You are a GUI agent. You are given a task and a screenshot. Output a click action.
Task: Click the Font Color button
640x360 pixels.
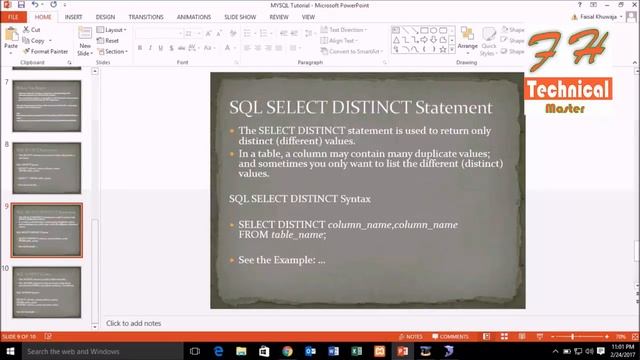[227, 48]
